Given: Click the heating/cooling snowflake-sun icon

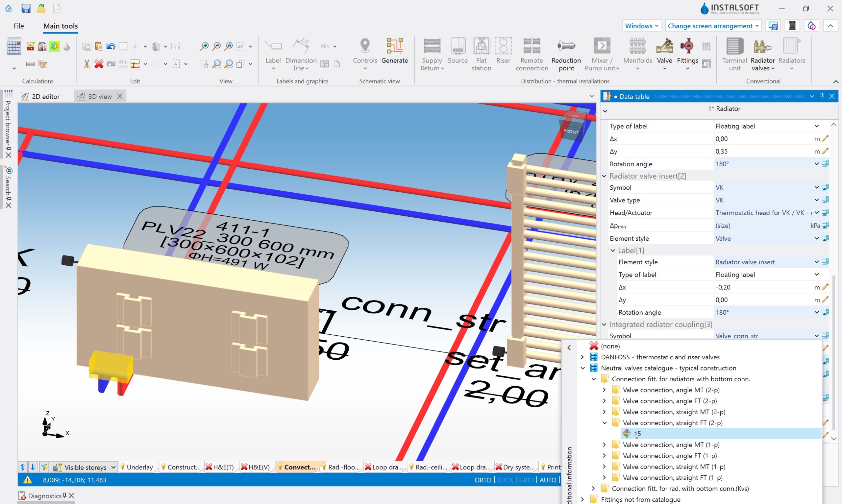Looking at the screenshot, I should 54,46.
